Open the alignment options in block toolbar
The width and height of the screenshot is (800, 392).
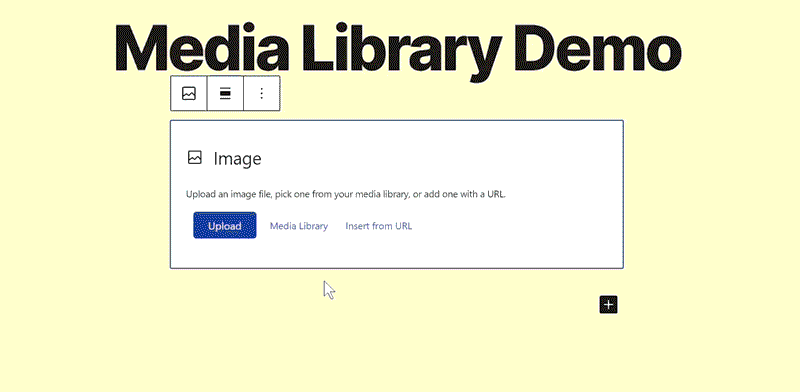225,93
